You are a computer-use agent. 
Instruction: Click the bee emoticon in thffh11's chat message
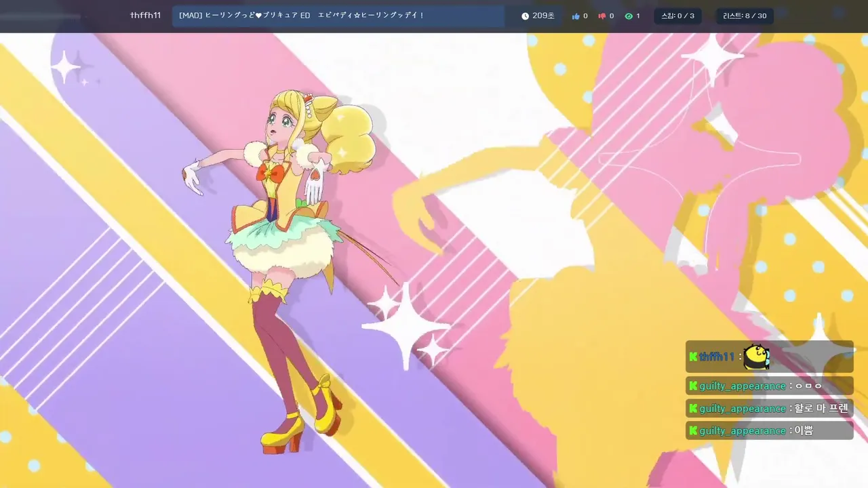(756, 357)
